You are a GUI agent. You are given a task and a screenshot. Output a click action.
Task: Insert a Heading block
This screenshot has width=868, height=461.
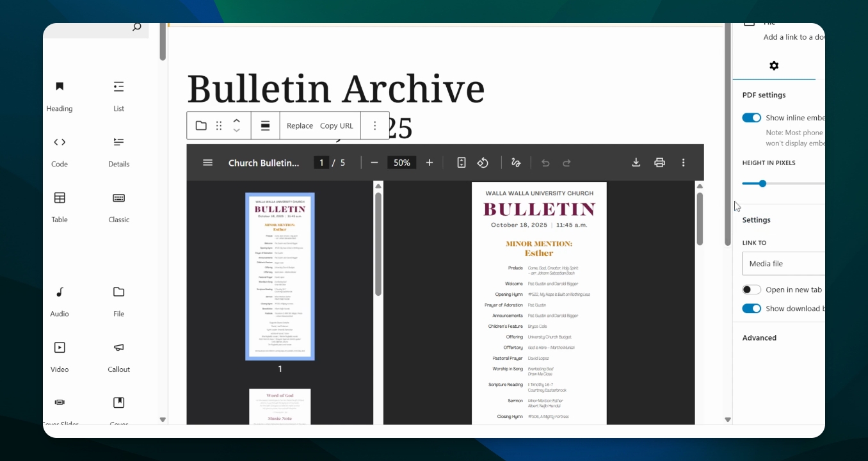coord(60,97)
